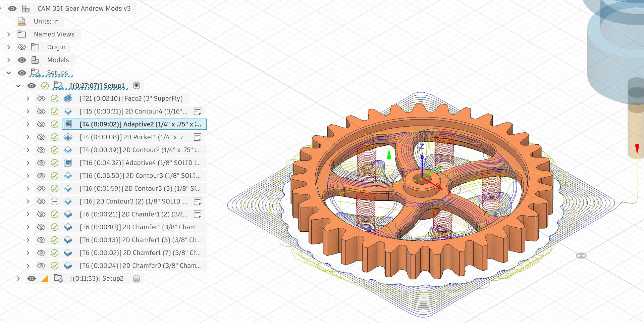Screen dimensions: 644x323
Task: Click the Face2 operation strategy icon
Action: click(68, 98)
